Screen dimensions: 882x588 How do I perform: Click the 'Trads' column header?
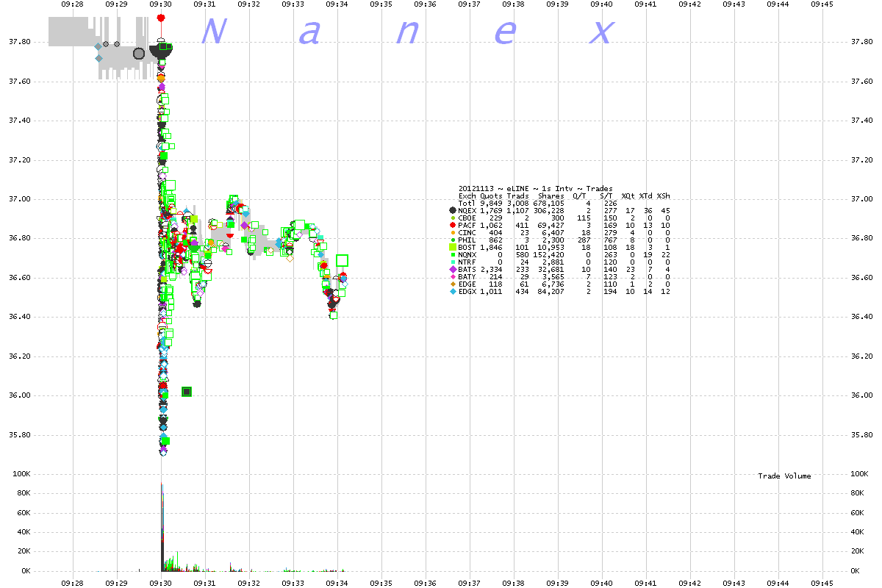(517, 196)
